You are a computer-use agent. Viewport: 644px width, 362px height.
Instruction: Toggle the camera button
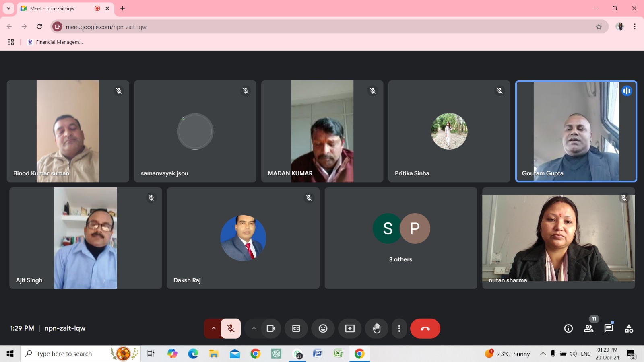[271, 329]
